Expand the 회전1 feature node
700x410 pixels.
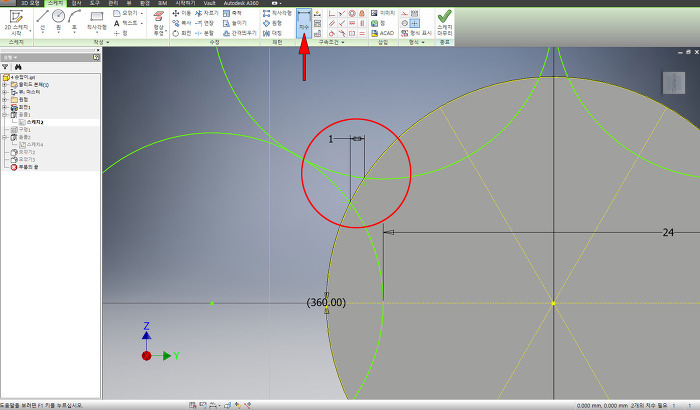[x=4, y=107]
